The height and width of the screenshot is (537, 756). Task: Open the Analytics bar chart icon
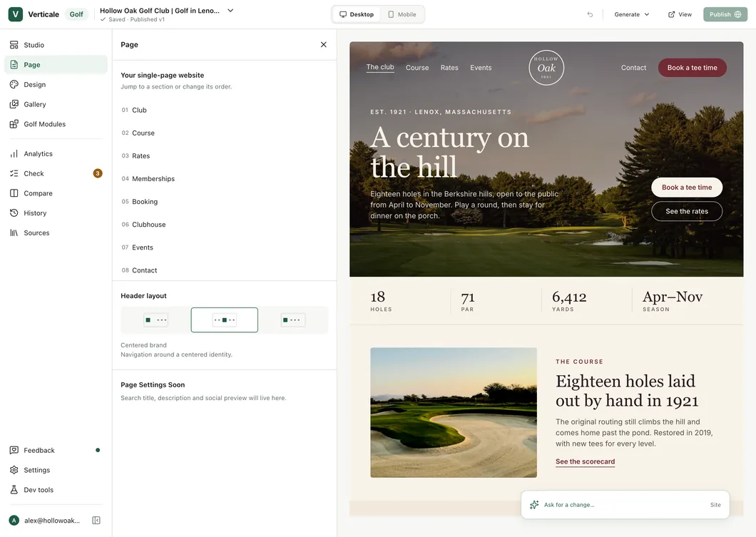(14, 154)
